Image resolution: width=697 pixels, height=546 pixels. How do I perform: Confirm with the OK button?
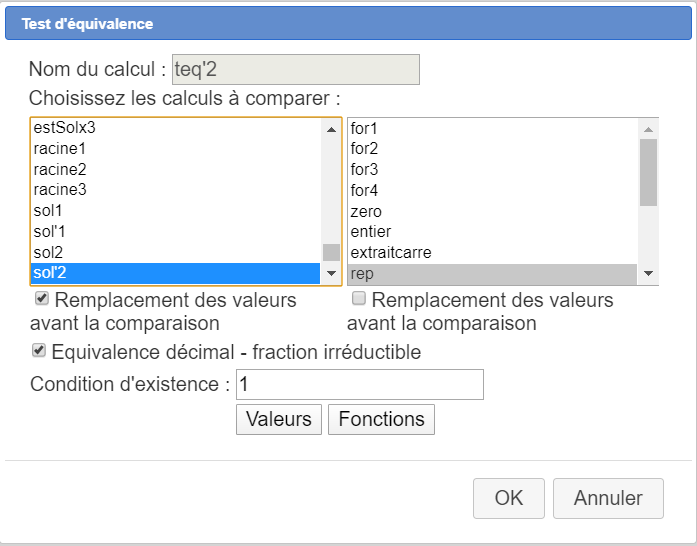508,498
